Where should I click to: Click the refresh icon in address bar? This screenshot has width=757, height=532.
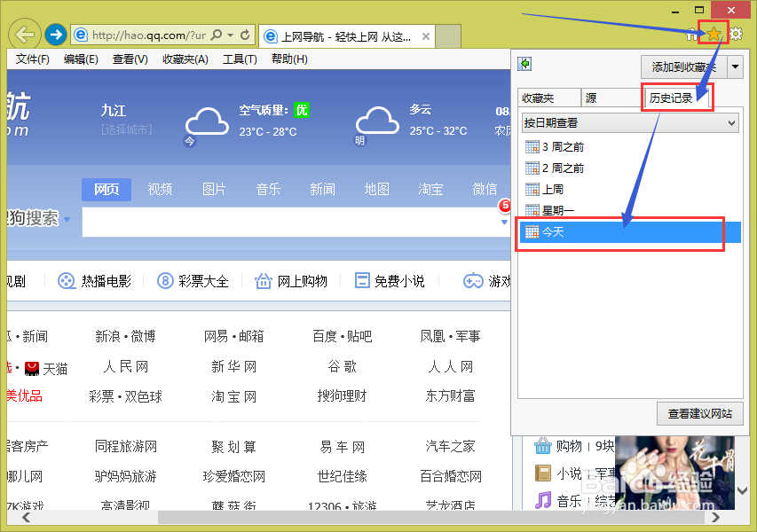tap(245, 35)
